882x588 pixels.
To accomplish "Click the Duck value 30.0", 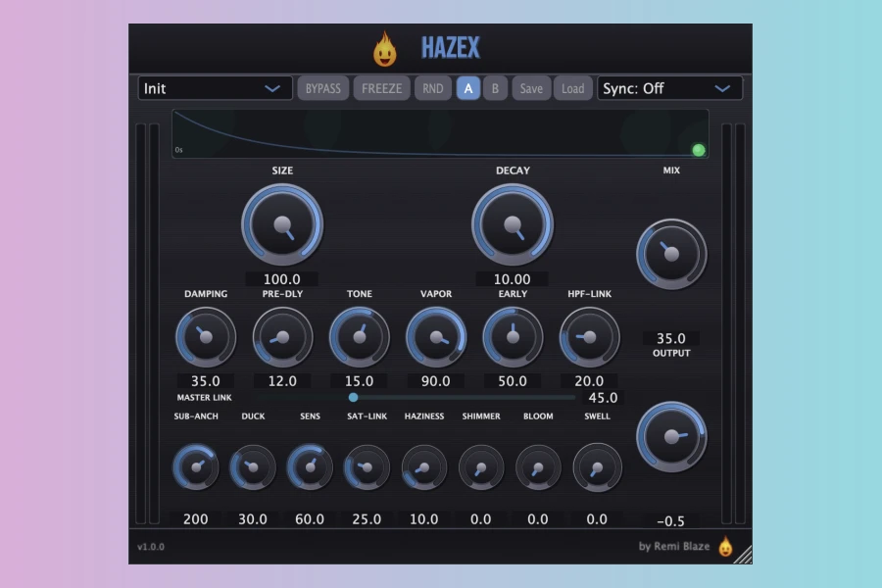I will (x=253, y=518).
